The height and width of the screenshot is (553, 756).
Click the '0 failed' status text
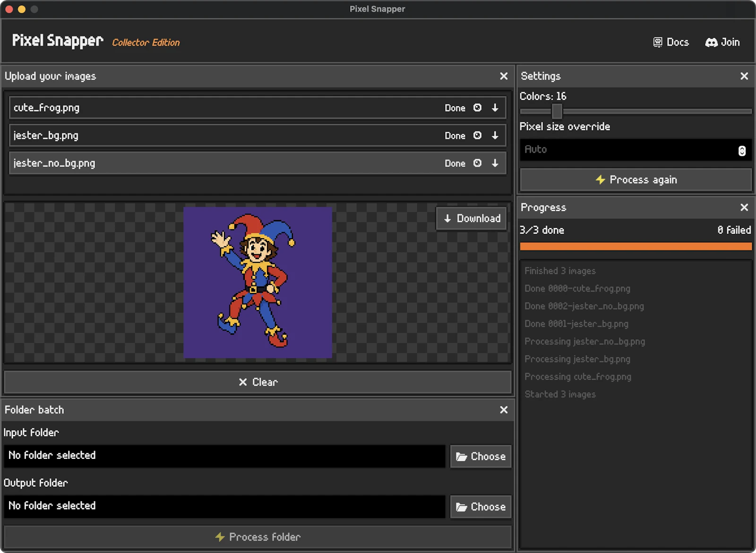point(734,230)
